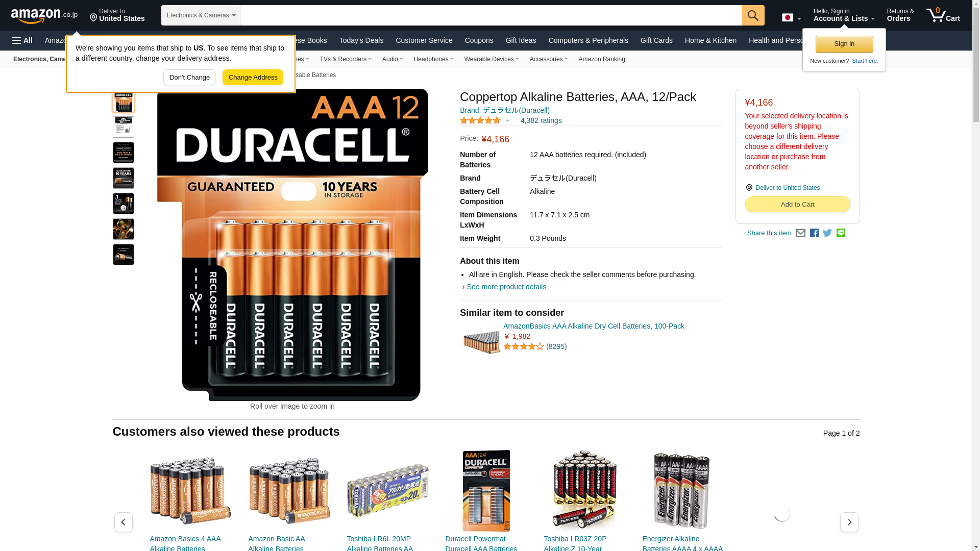Open the All hamburger menu

tap(22, 40)
